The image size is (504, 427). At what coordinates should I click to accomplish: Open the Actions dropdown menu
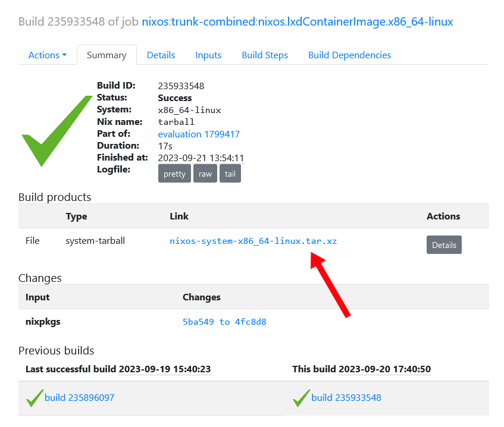click(47, 55)
